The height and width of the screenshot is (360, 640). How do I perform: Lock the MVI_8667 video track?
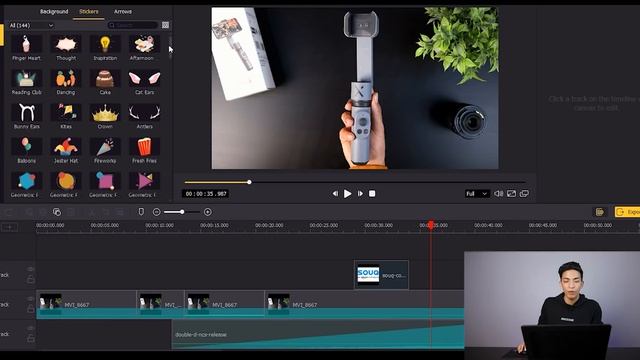tap(31, 309)
